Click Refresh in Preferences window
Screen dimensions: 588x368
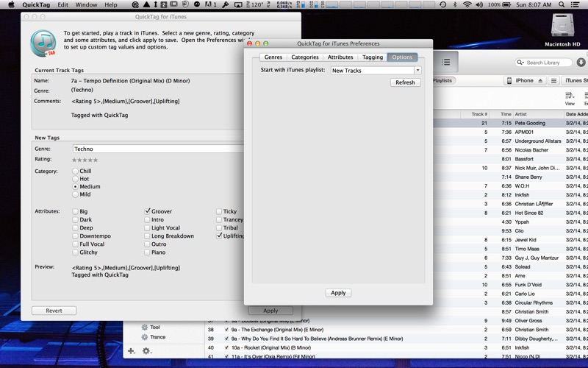pos(406,82)
